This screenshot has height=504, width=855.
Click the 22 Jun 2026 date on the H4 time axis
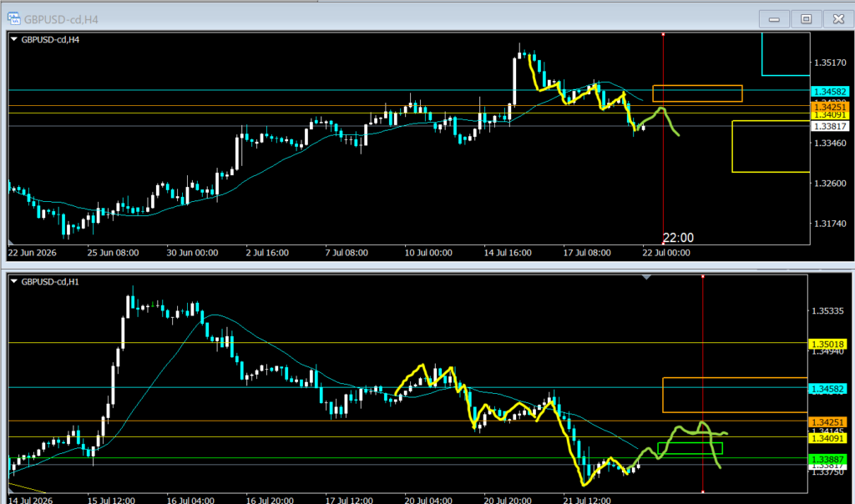[x=33, y=253]
